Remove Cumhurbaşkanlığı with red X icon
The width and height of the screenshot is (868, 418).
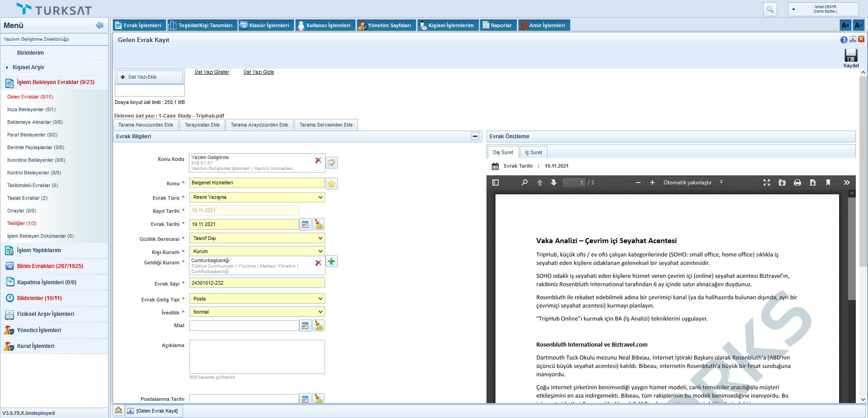point(318,263)
